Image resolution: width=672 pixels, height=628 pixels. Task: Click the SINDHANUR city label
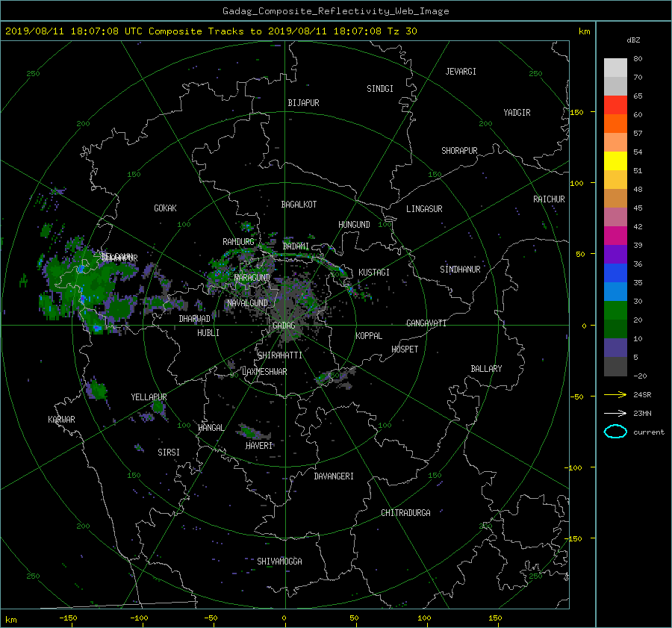(460, 270)
